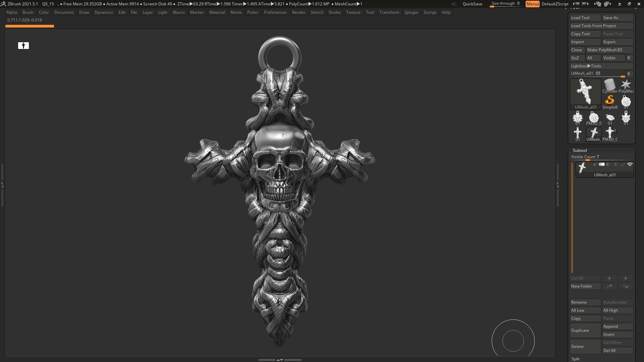Collapse the Subtool palette header
This screenshot has width=644, height=362.
coord(580,150)
